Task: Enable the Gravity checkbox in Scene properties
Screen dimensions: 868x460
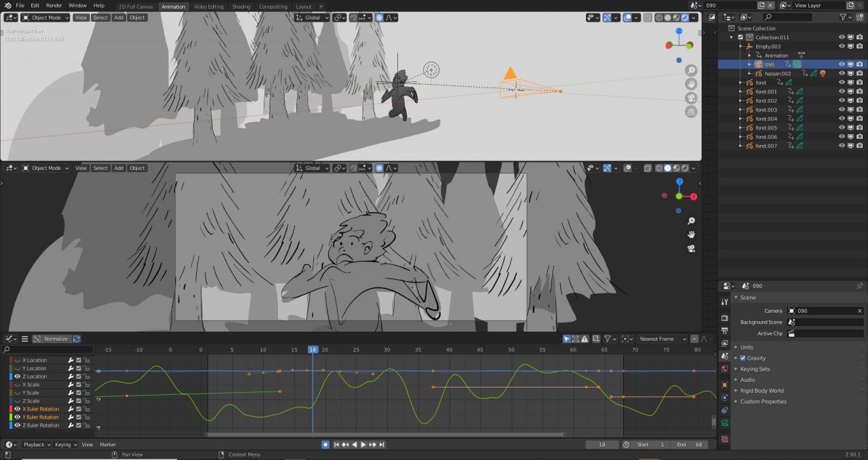Action: (x=744, y=358)
